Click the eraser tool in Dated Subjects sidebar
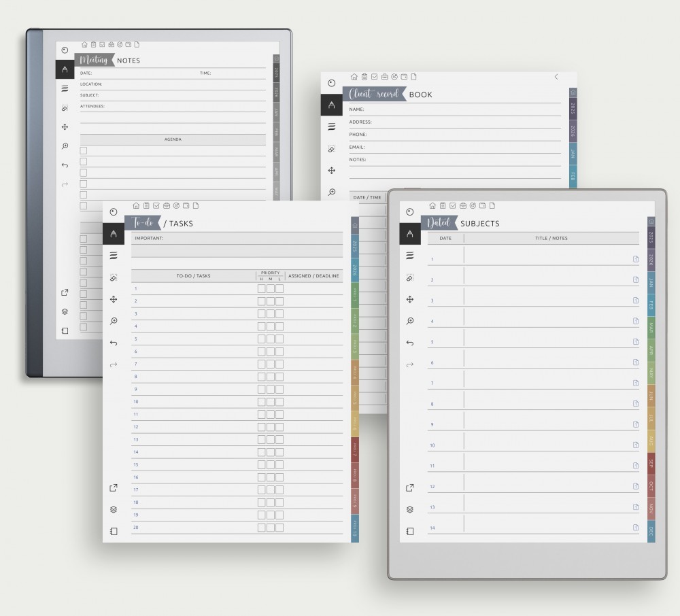The image size is (680, 616). (409, 277)
